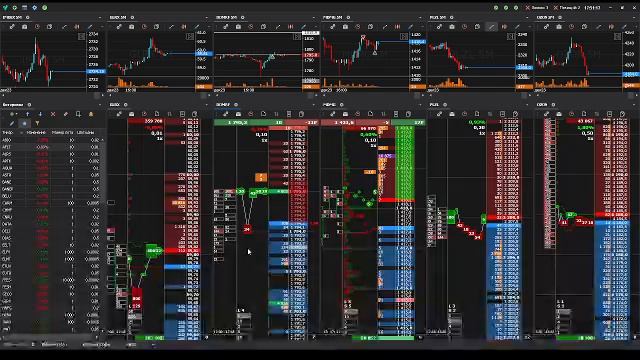Click the bell alert icon in instruments toolbar
Image resolution: width=640 pixels, height=360 pixels.
(91, 114)
